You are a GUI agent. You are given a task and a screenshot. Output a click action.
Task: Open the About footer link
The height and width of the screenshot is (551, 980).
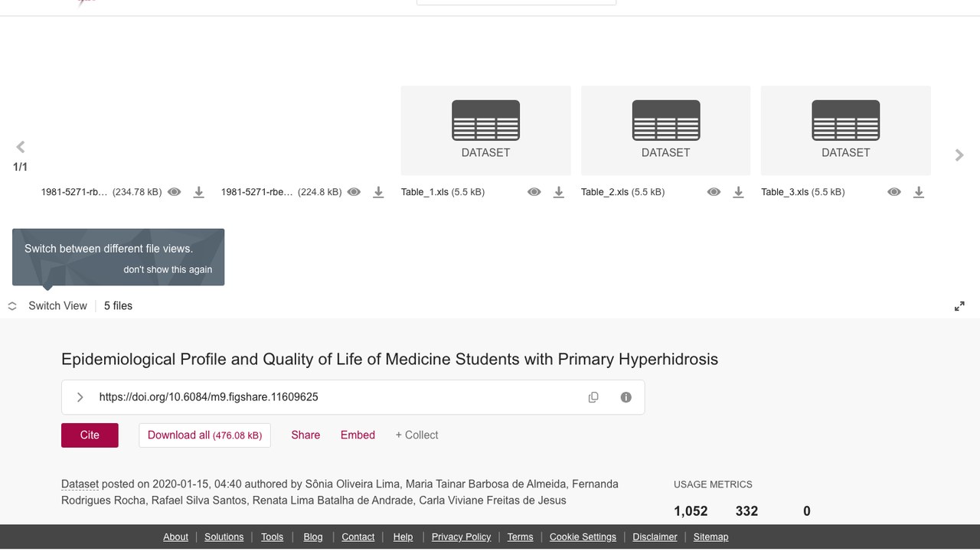(x=175, y=537)
